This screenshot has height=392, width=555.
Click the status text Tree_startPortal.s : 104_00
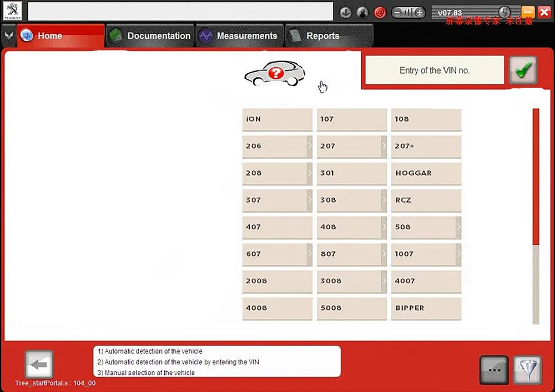pyautogui.click(x=55, y=383)
